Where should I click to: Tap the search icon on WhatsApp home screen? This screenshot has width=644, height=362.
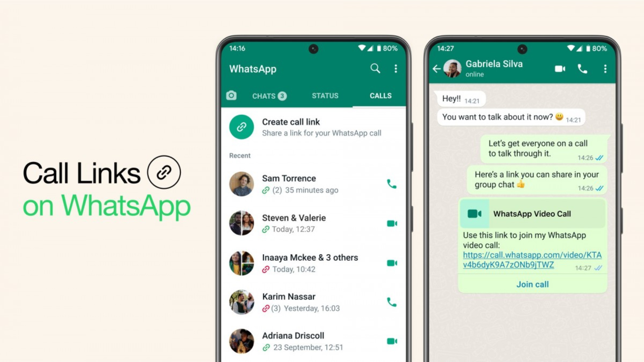[x=375, y=68]
